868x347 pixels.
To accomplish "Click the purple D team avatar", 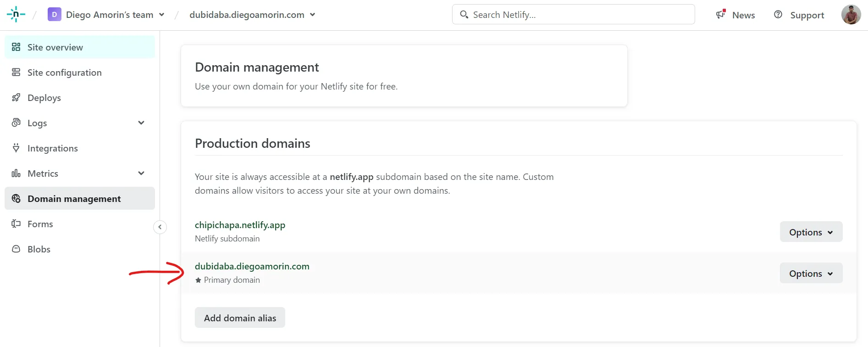I will pyautogui.click(x=54, y=15).
